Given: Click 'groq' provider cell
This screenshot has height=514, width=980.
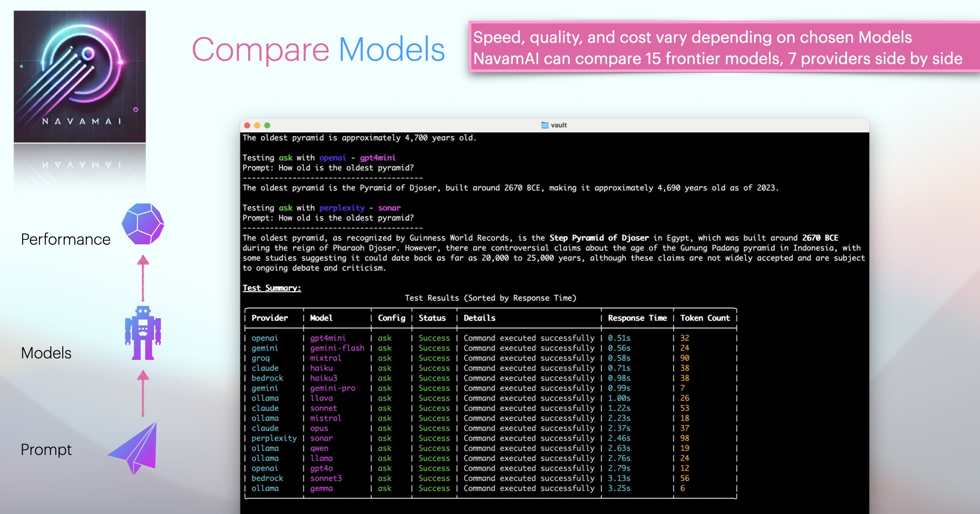Looking at the screenshot, I should 260,358.
